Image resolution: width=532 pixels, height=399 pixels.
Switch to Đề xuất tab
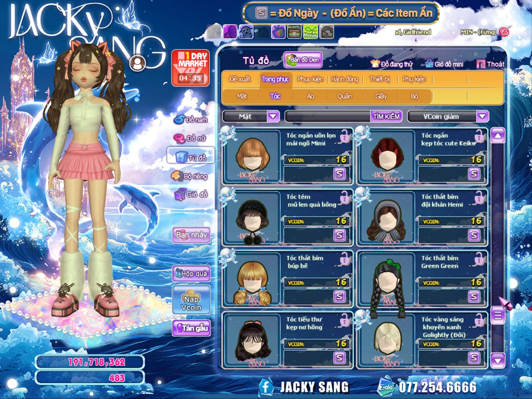(x=240, y=79)
